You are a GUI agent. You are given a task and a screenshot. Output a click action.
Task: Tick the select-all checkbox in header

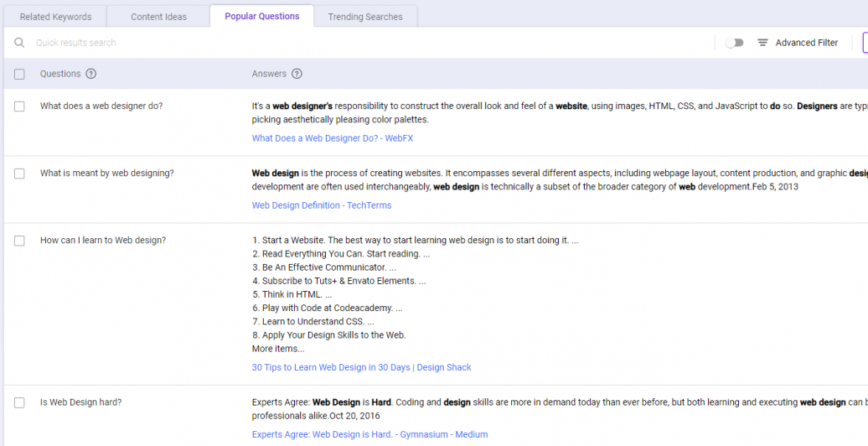pos(19,75)
